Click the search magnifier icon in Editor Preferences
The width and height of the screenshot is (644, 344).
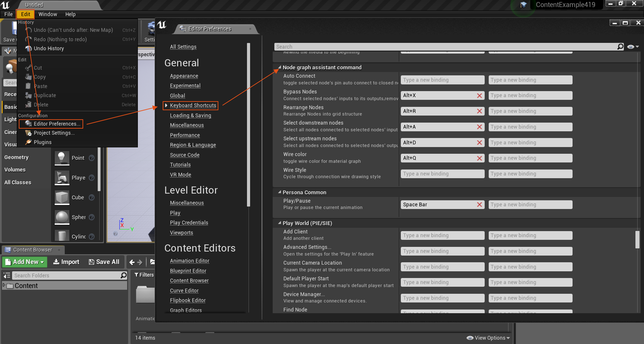tap(621, 47)
